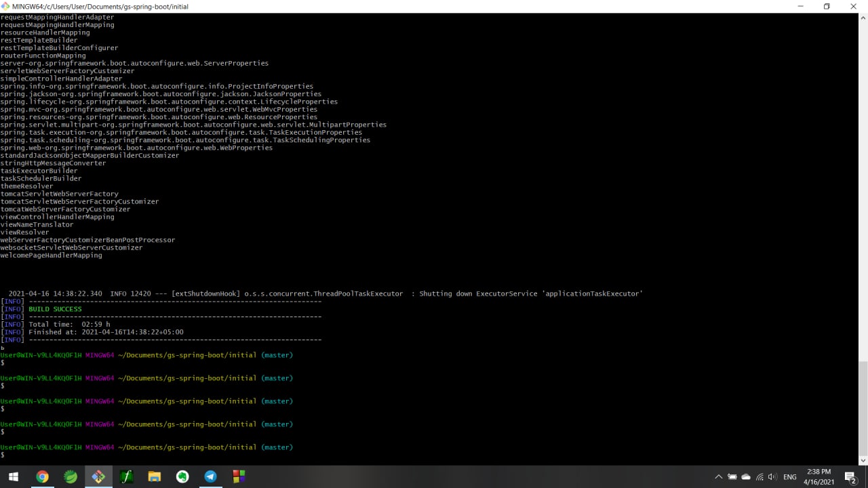Click the terminal vertical scrollbar thumb
The height and width of the screenshot is (488, 868).
(x=863, y=408)
